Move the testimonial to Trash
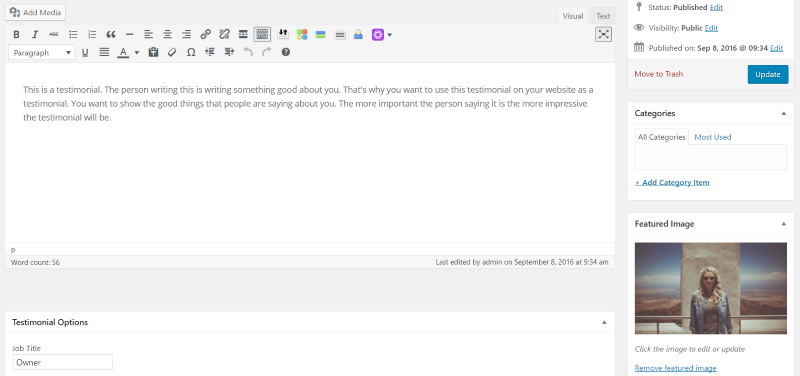This screenshot has height=376, width=800. [658, 74]
